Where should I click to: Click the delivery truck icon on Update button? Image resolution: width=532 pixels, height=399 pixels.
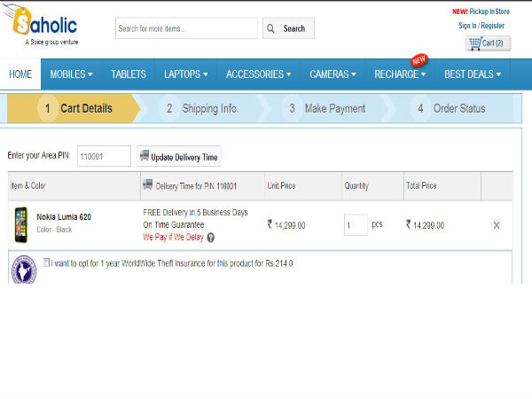pos(144,156)
